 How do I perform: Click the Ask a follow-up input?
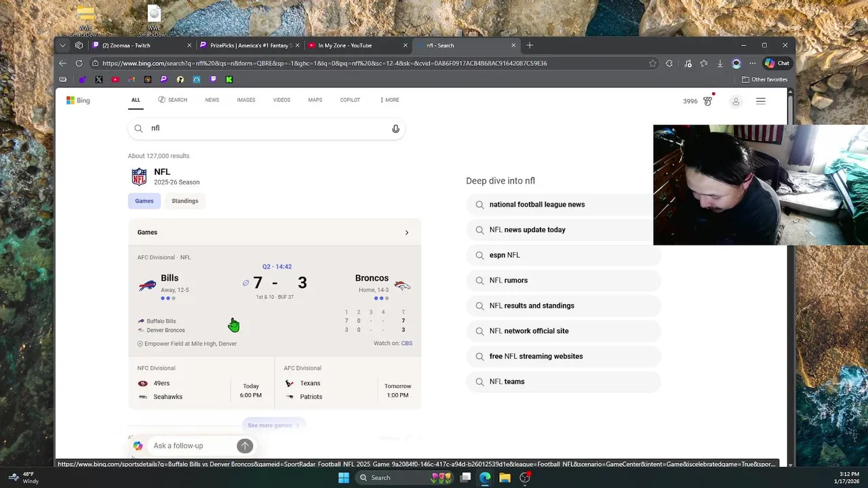click(193, 445)
